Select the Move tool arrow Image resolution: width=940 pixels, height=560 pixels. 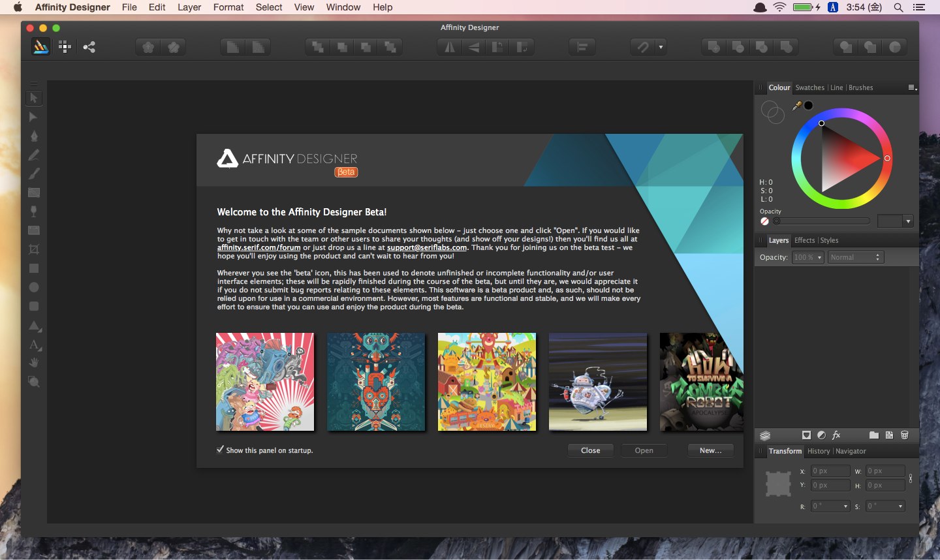pos(34,98)
